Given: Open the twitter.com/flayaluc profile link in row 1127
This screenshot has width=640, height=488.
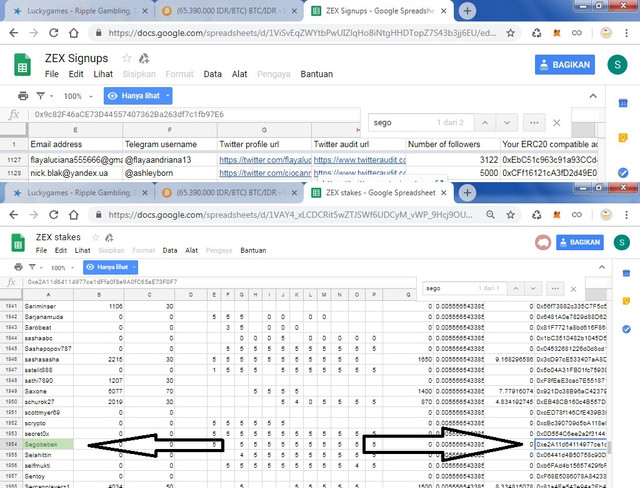Looking at the screenshot, I should (x=265, y=160).
